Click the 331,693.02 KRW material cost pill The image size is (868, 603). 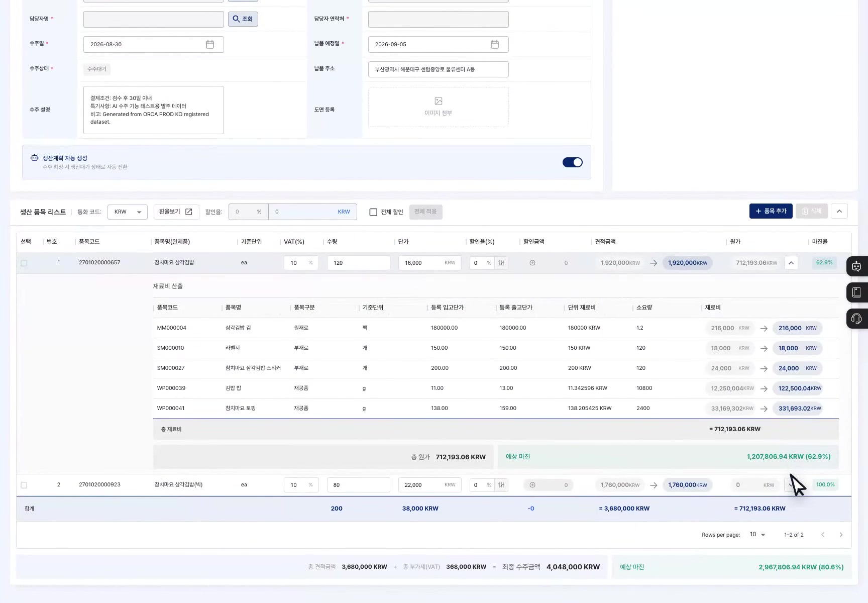tap(798, 409)
